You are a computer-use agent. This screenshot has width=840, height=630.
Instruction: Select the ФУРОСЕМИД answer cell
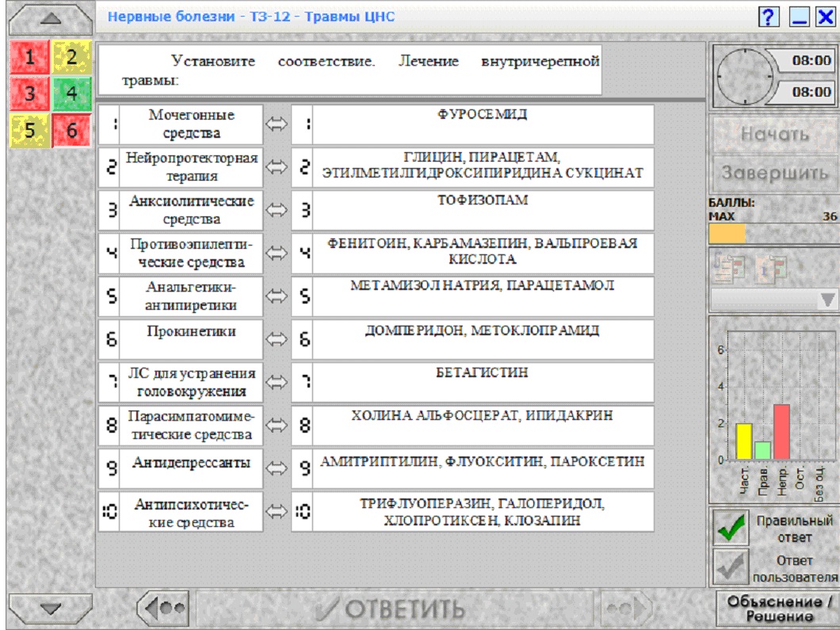click(x=483, y=124)
